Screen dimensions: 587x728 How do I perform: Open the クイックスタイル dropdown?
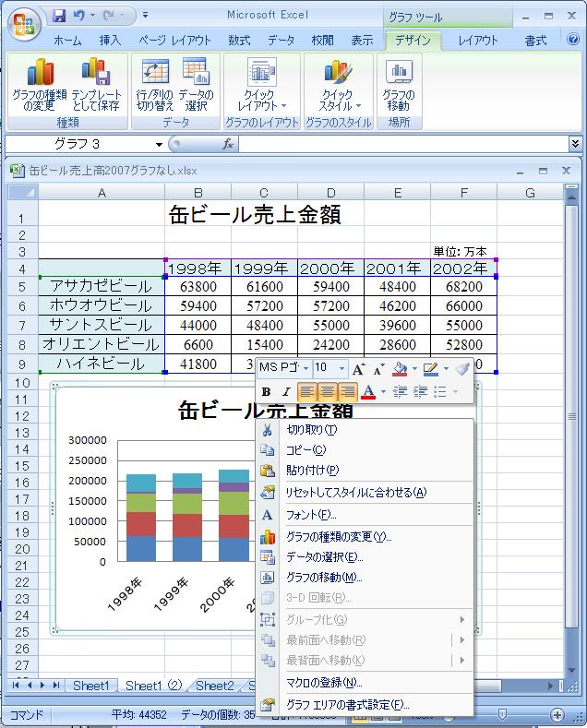(339, 84)
